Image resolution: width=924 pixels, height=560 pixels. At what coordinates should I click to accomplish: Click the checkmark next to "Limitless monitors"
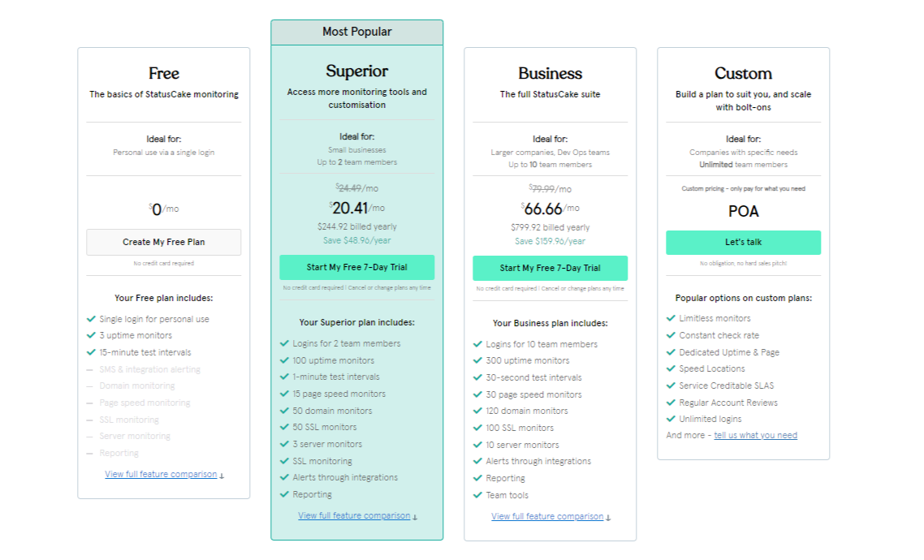671,318
